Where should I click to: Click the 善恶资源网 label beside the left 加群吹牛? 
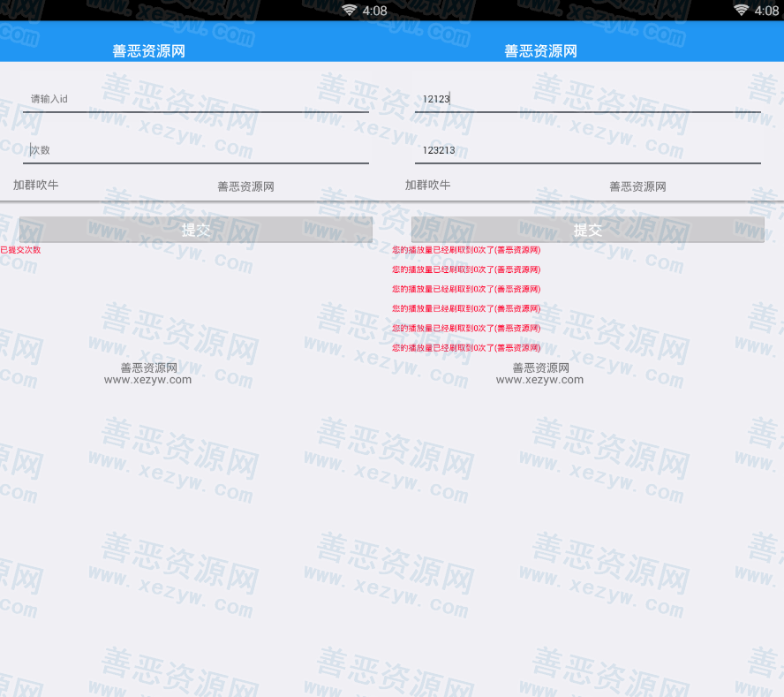(x=245, y=186)
